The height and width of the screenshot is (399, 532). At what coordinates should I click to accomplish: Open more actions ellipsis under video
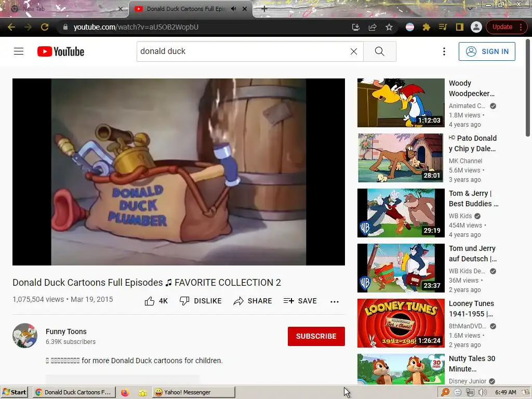coord(335,301)
